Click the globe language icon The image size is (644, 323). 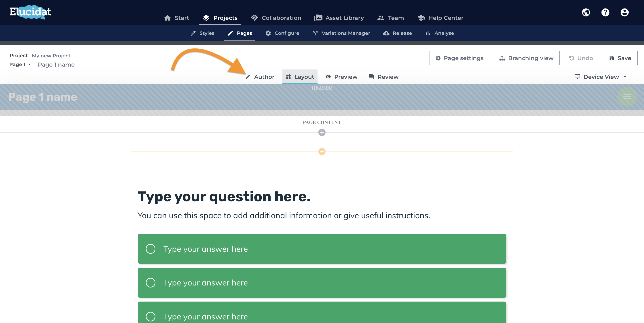586,12
